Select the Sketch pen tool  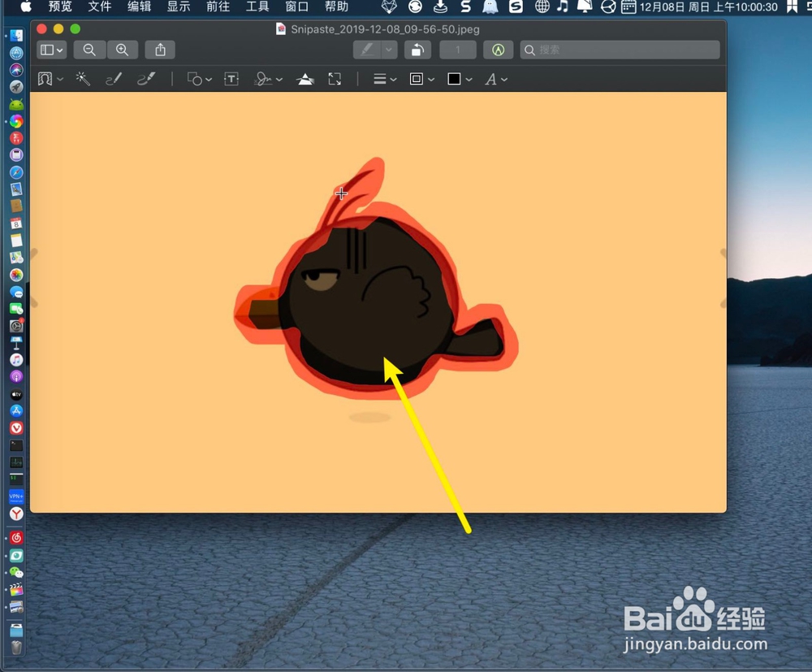(114, 79)
